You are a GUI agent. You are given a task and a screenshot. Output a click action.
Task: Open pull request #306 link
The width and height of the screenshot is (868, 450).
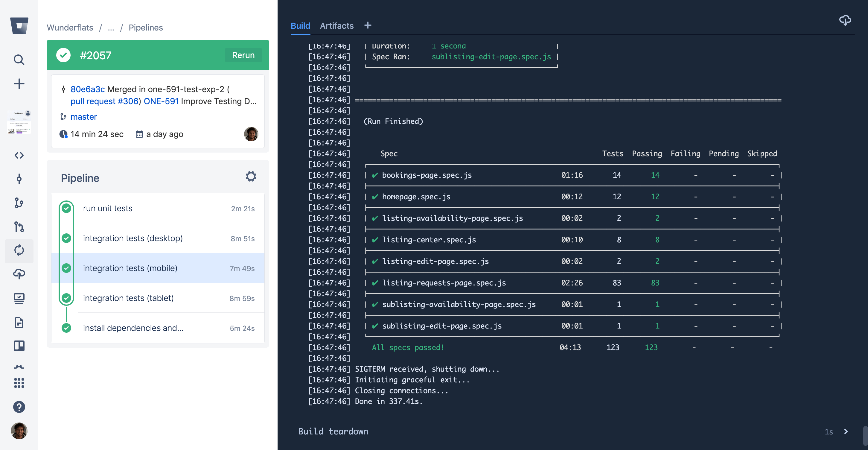pos(104,101)
